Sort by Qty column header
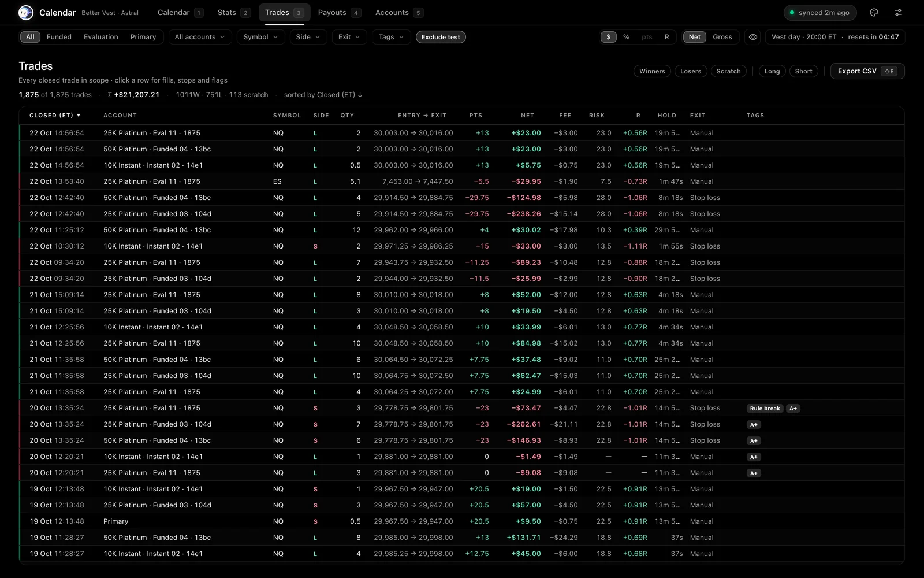The image size is (924, 578). point(347,116)
